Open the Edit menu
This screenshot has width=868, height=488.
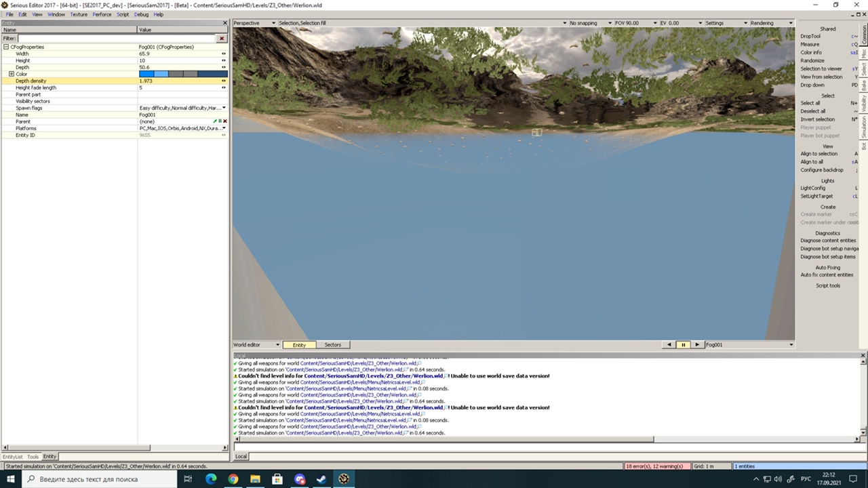pyautogui.click(x=22, y=14)
